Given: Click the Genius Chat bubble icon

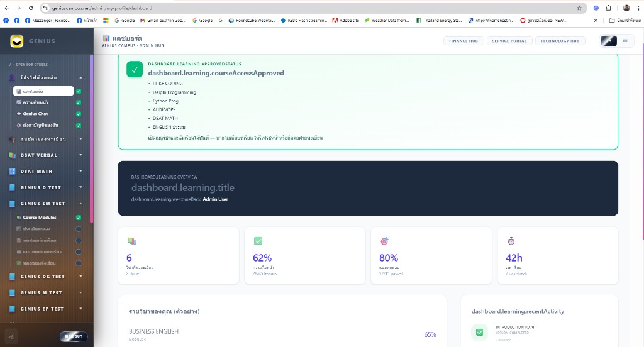Looking at the screenshot, I should pos(19,114).
